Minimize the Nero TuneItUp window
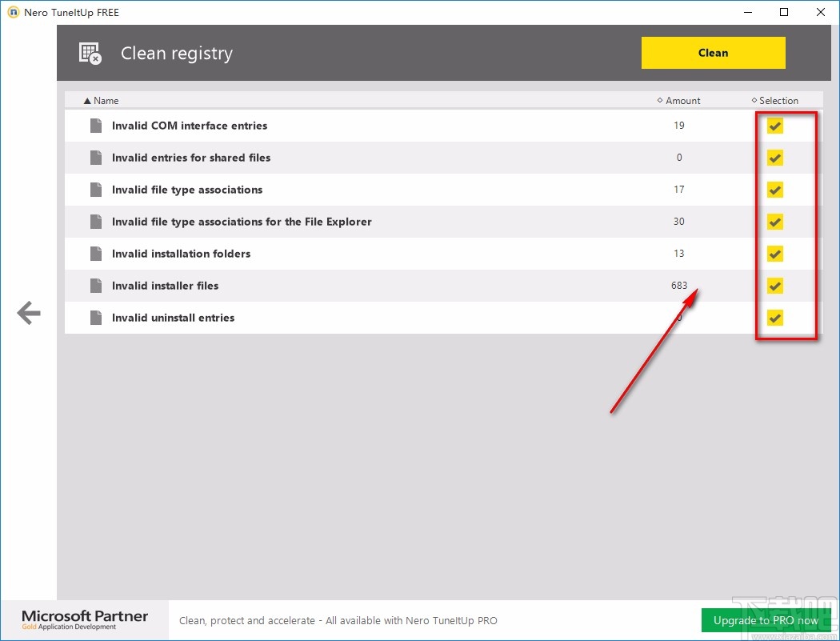This screenshot has height=641, width=840. click(748, 12)
